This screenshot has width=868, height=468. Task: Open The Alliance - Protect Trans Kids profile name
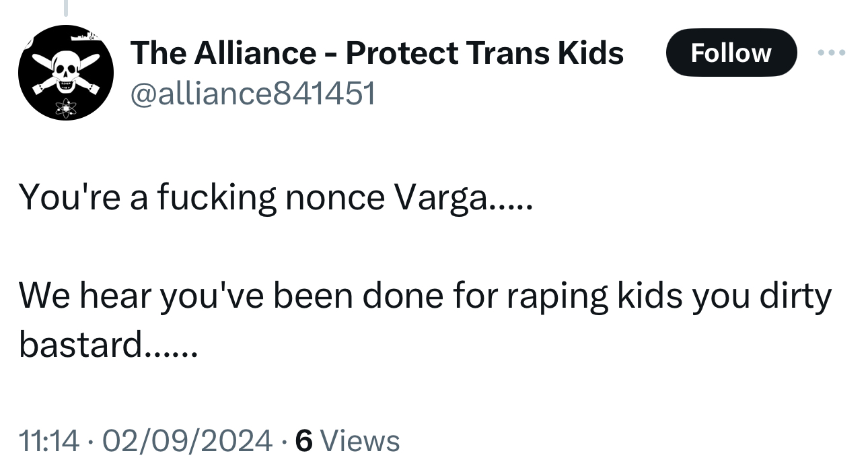377,53
